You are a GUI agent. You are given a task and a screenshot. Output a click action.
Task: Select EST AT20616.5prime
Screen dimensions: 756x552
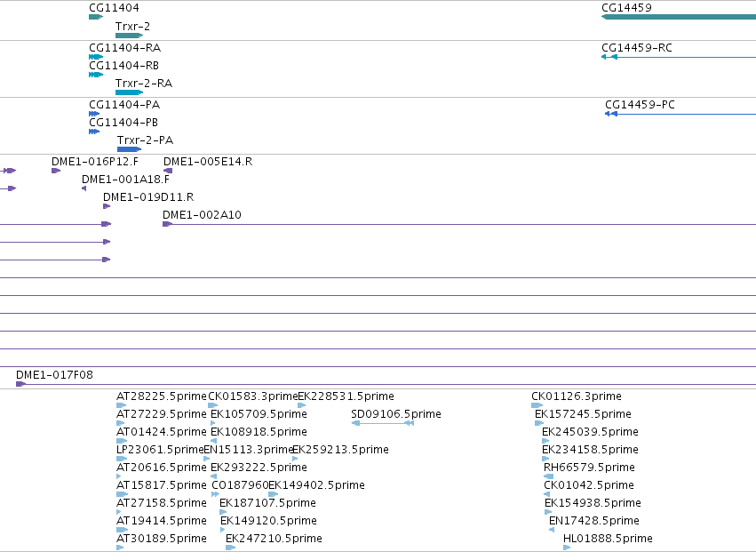[162, 468]
